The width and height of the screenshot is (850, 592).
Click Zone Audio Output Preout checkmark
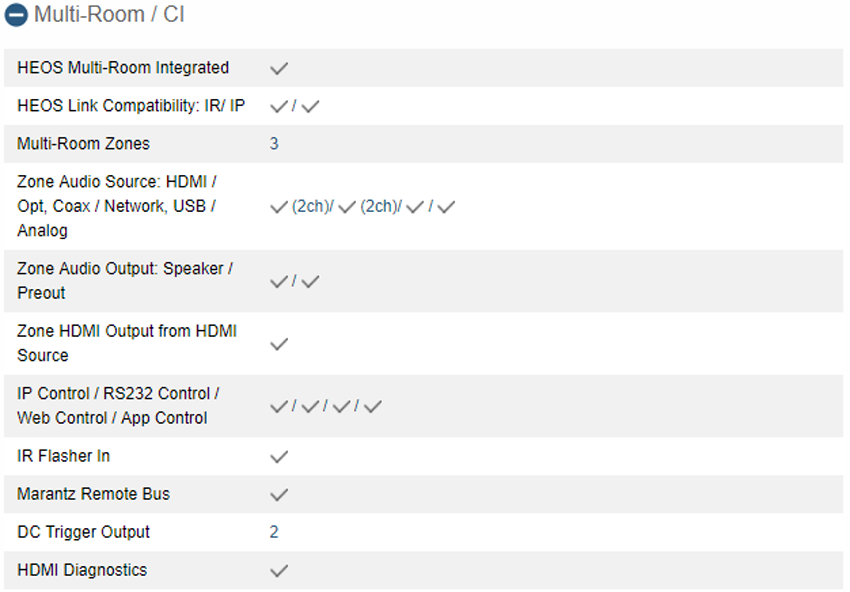tap(311, 281)
